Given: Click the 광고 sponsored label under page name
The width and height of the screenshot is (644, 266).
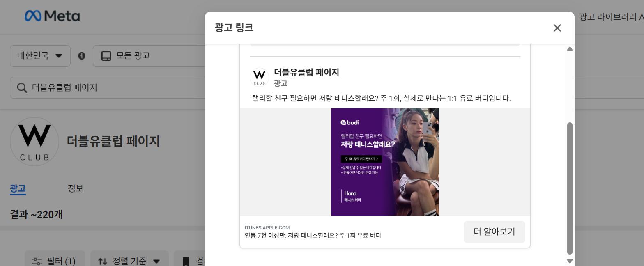Looking at the screenshot, I should point(281,83).
